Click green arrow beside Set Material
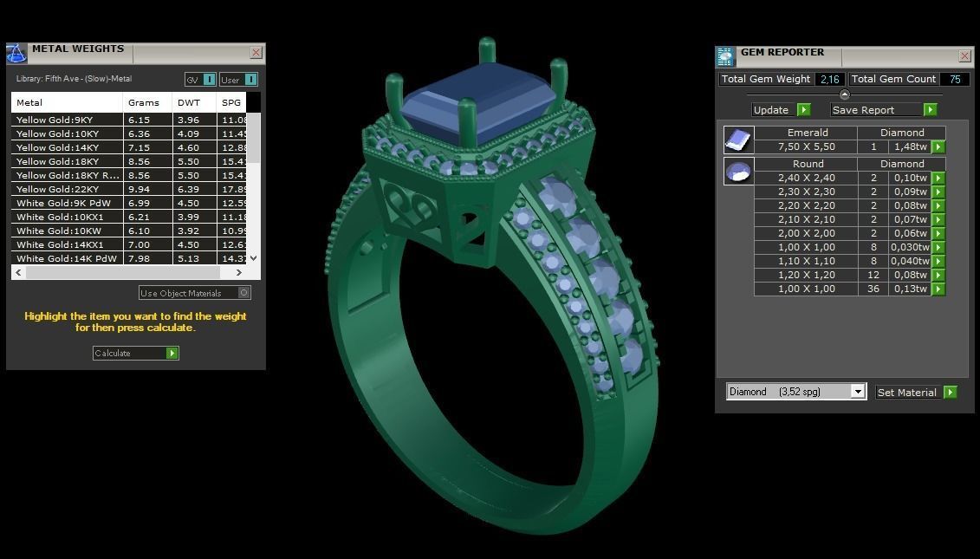Image resolution: width=980 pixels, height=559 pixels. pos(950,392)
